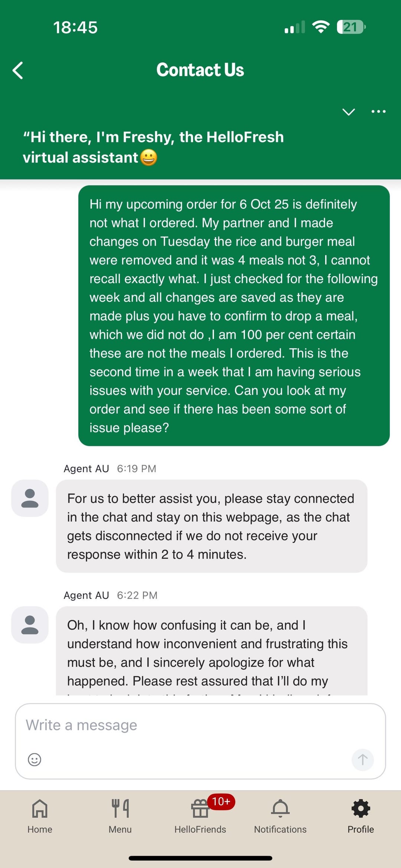Open the emoji picker in message box
This screenshot has width=401, height=868.
(35, 759)
